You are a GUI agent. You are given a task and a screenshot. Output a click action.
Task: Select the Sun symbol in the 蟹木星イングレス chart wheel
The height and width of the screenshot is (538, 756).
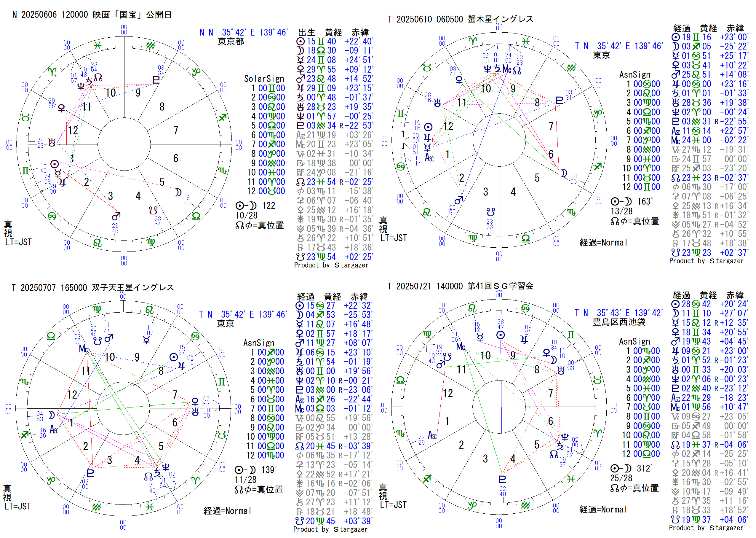click(428, 127)
